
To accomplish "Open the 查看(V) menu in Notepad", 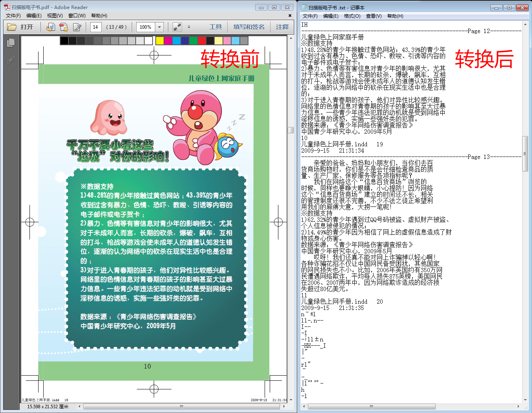I will click(x=374, y=16).
